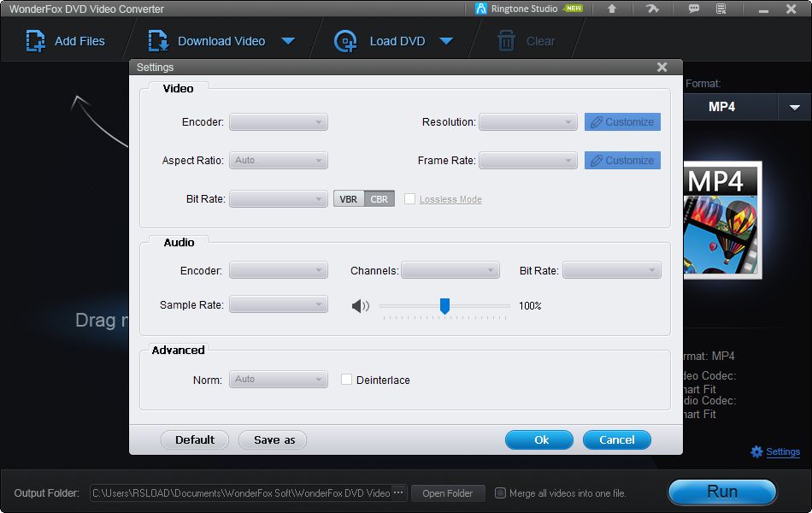The height and width of the screenshot is (513, 812).
Task: Open the feedback chat bubble icon
Action: pyautogui.click(x=693, y=9)
